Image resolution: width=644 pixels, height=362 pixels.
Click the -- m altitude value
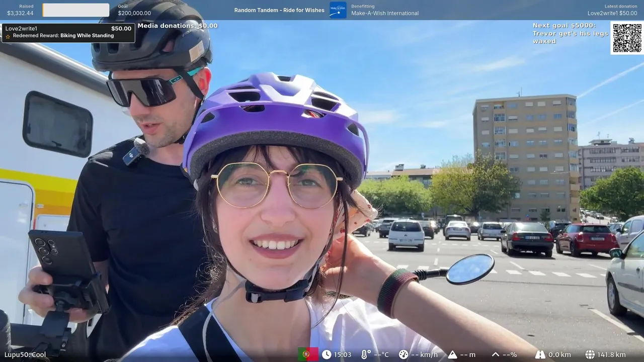click(468, 354)
